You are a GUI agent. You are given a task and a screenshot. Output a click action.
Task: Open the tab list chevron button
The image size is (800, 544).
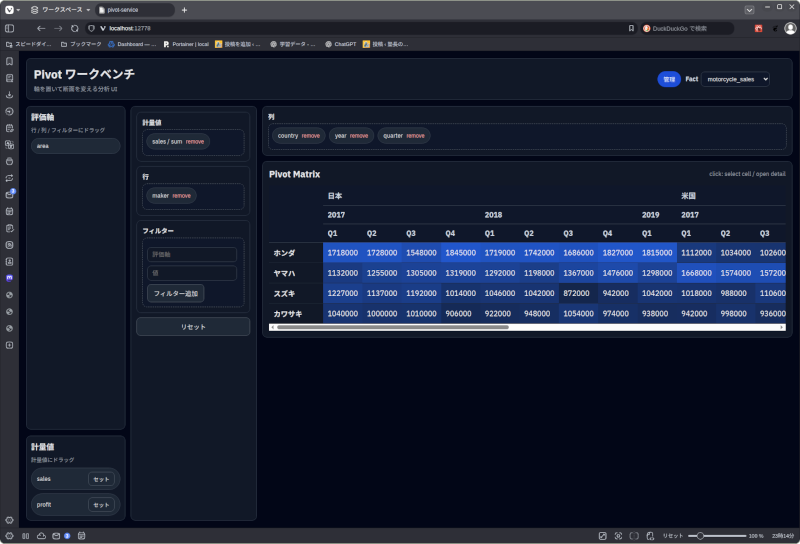tap(750, 9)
